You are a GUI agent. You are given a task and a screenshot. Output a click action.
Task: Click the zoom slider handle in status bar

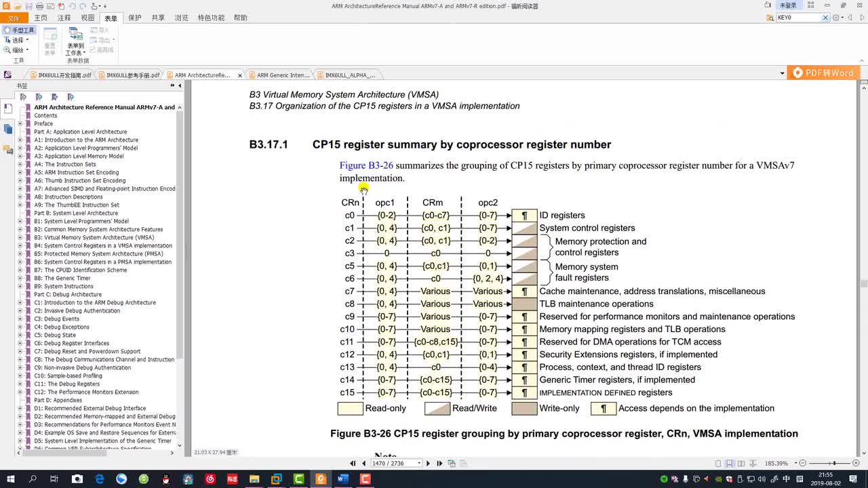835,463
